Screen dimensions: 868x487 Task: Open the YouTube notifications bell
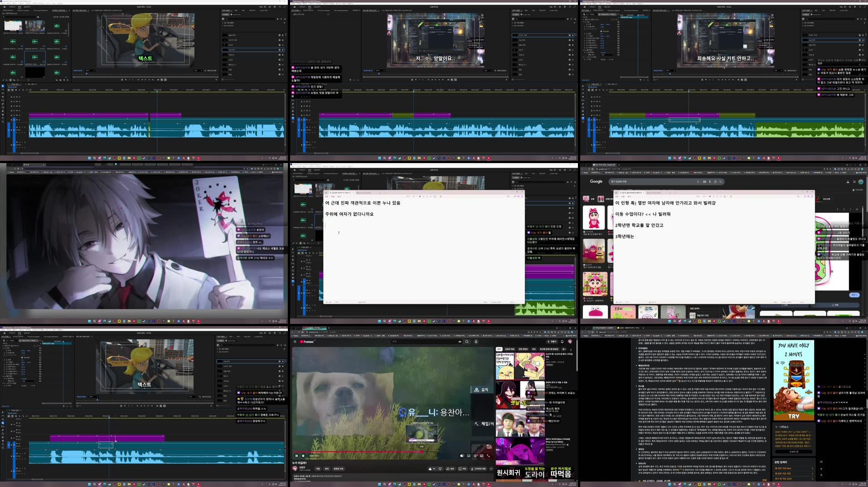click(562, 342)
